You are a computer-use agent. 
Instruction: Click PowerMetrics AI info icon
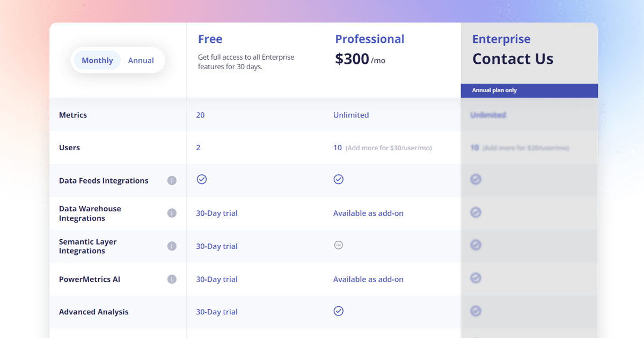pyautogui.click(x=172, y=279)
